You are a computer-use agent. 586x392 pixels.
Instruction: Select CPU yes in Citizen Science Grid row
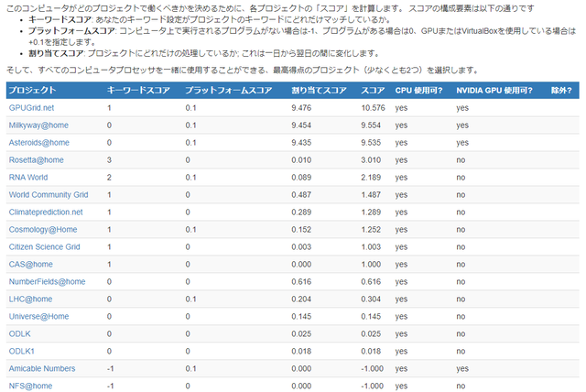pos(401,247)
